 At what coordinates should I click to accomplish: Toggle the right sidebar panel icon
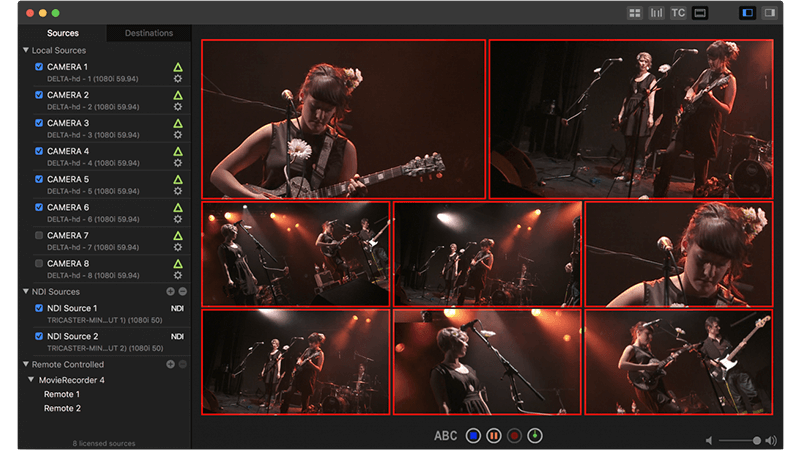coord(769,13)
